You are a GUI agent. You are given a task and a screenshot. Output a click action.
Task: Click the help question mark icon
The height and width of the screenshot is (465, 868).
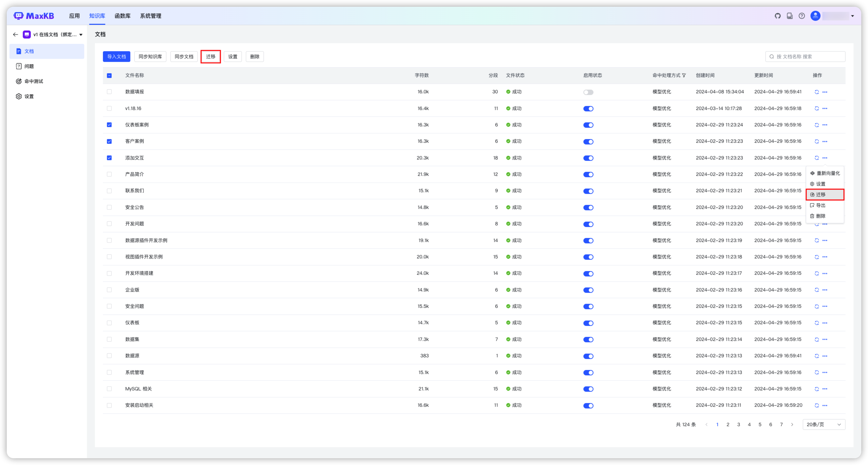[802, 16]
